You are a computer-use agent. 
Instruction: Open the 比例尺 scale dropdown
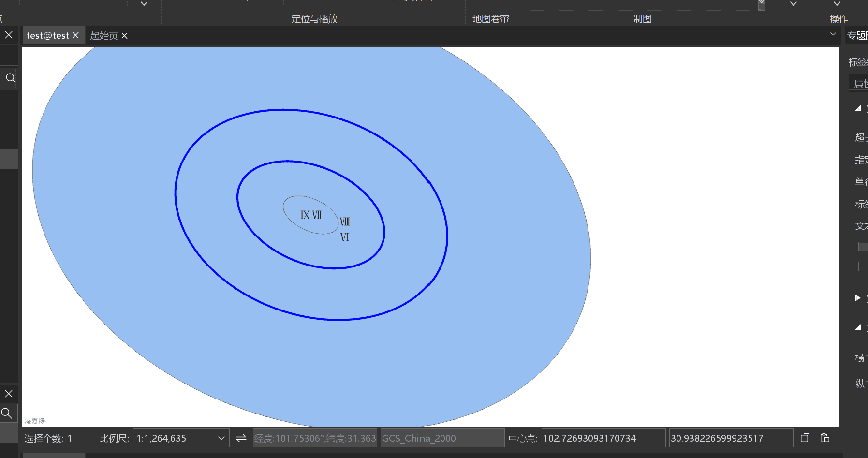pos(221,438)
